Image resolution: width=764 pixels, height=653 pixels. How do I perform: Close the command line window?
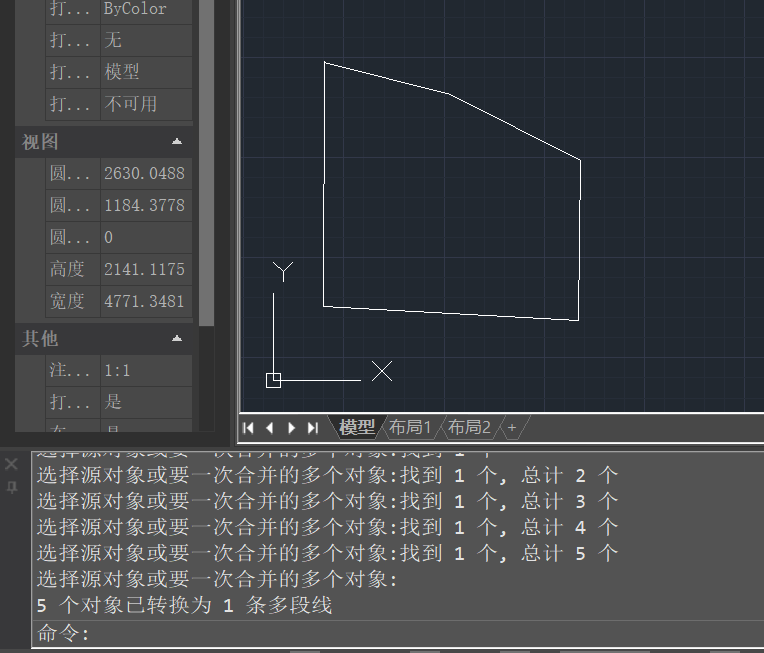tap(11, 464)
